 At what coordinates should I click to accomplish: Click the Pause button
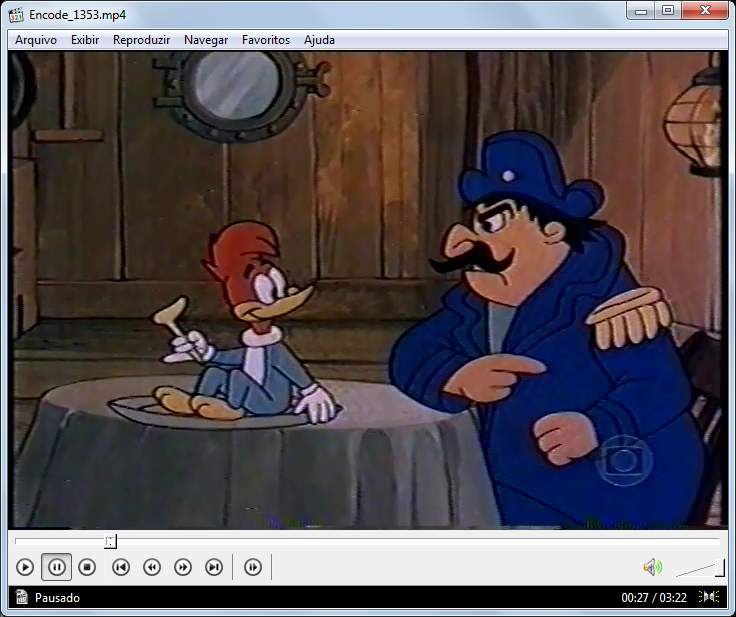(x=56, y=567)
